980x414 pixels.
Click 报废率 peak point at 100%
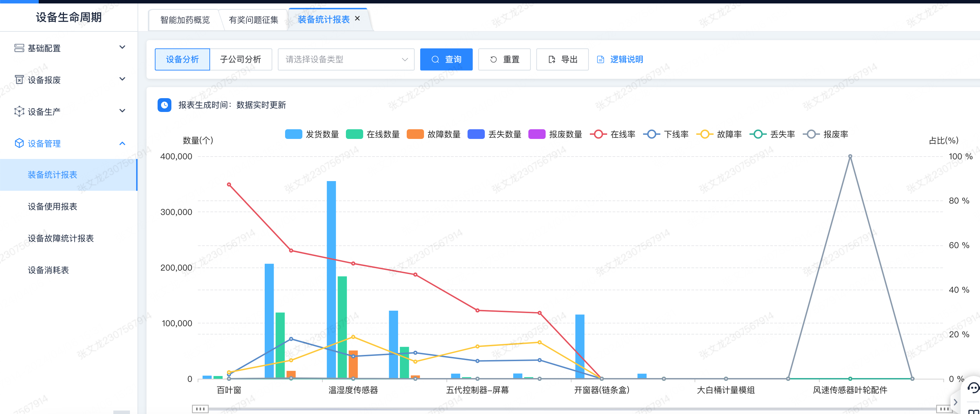(850, 157)
